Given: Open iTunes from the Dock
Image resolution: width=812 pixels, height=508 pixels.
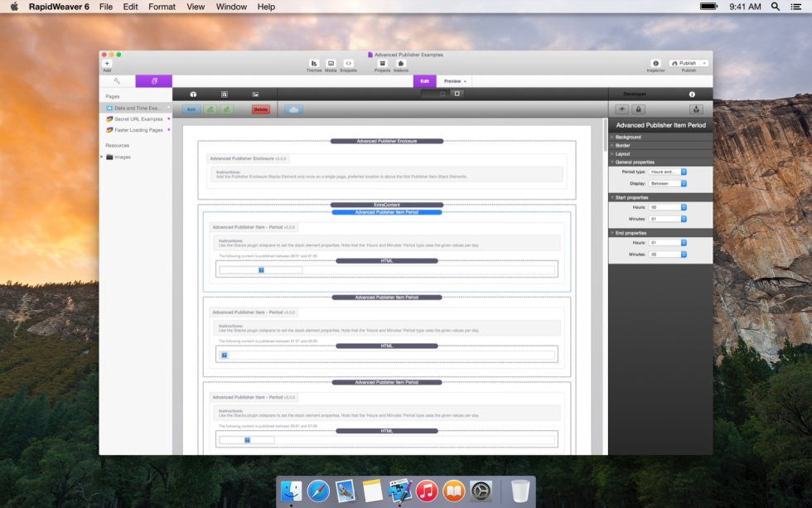Looking at the screenshot, I should pyautogui.click(x=427, y=491).
